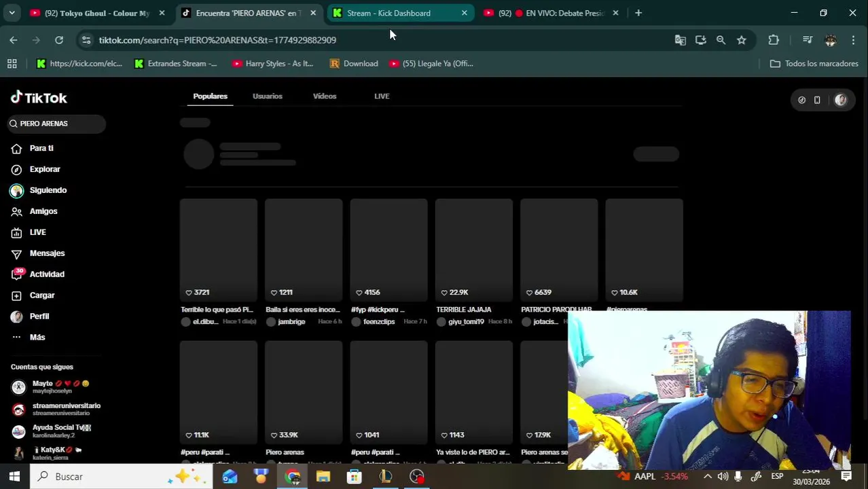This screenshot has height=489, width=868.
Task: Open TikTok coins icon at top right
Action: tap(801, 100)
